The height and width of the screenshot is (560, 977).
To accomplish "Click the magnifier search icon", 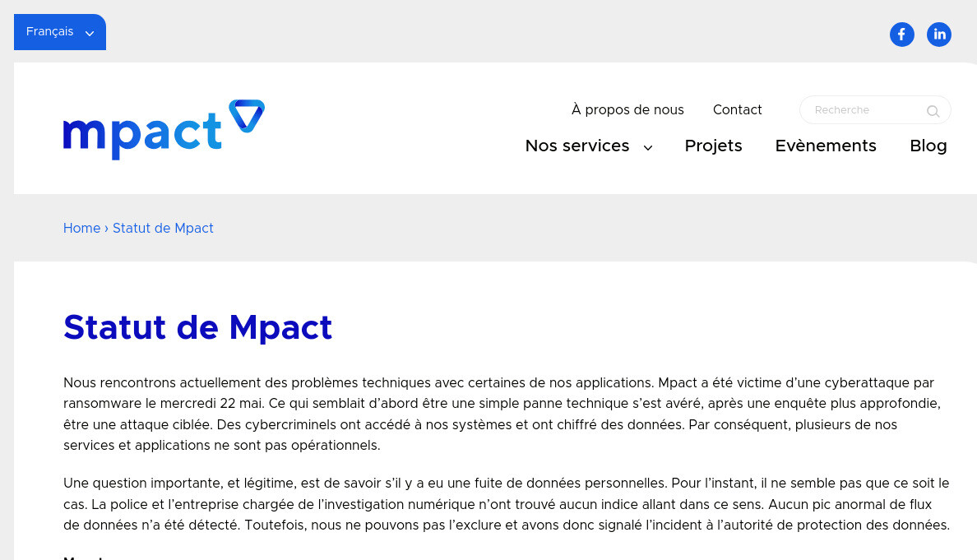I will 933,111.
